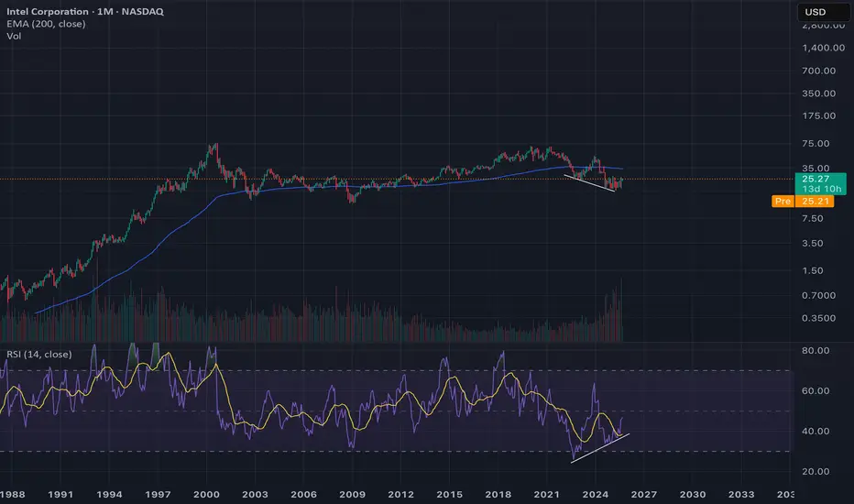This screenshot has height=504, width=854.
Task: Click the 1988 year label on time axis
Action: (12, 495)
